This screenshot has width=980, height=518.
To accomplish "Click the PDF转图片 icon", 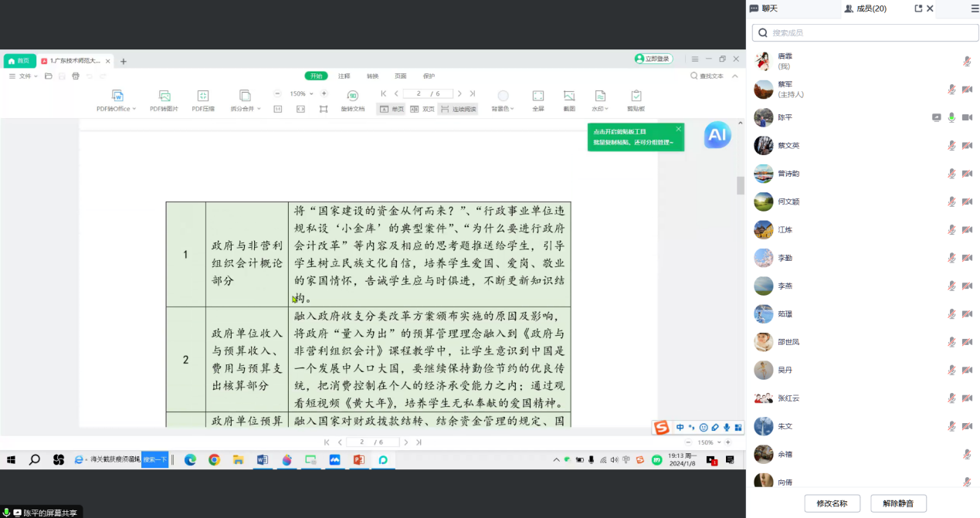I will [164, 96].
